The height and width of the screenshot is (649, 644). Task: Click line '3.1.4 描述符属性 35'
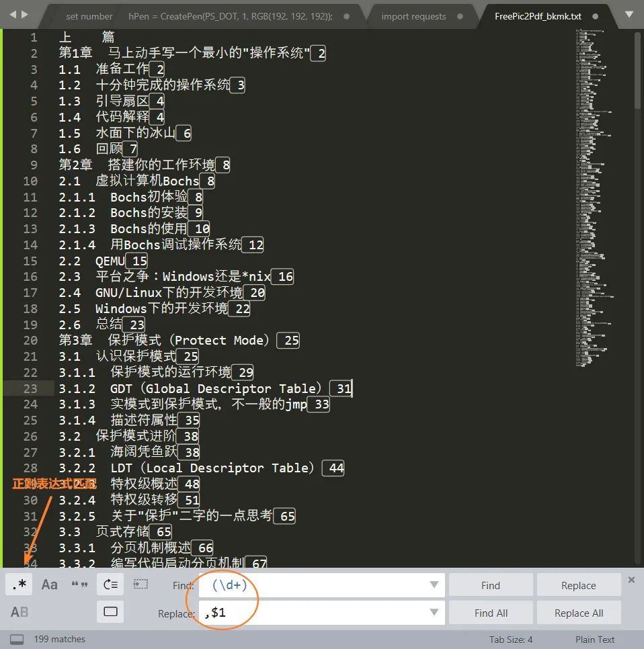coord(129,421)
